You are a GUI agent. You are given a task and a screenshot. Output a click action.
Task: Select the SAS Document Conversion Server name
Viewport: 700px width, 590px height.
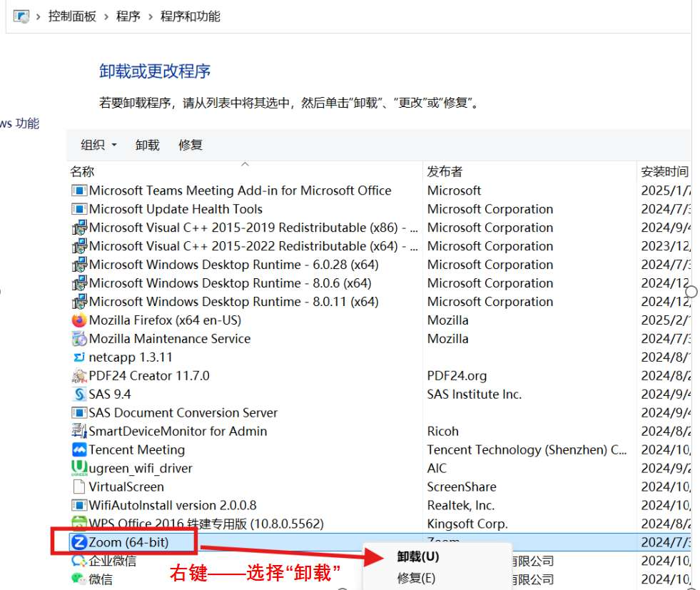coord(183,413)
